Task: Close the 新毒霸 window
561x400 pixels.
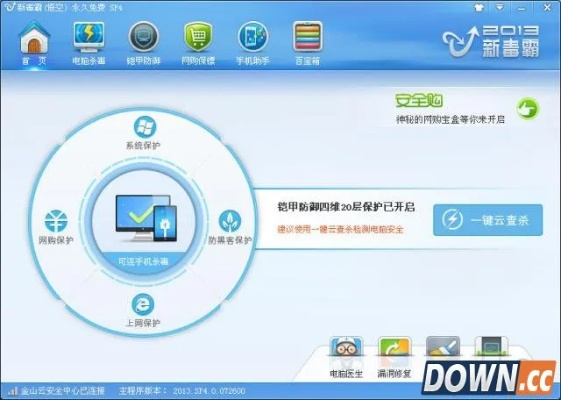Action: tap(547, 8)
